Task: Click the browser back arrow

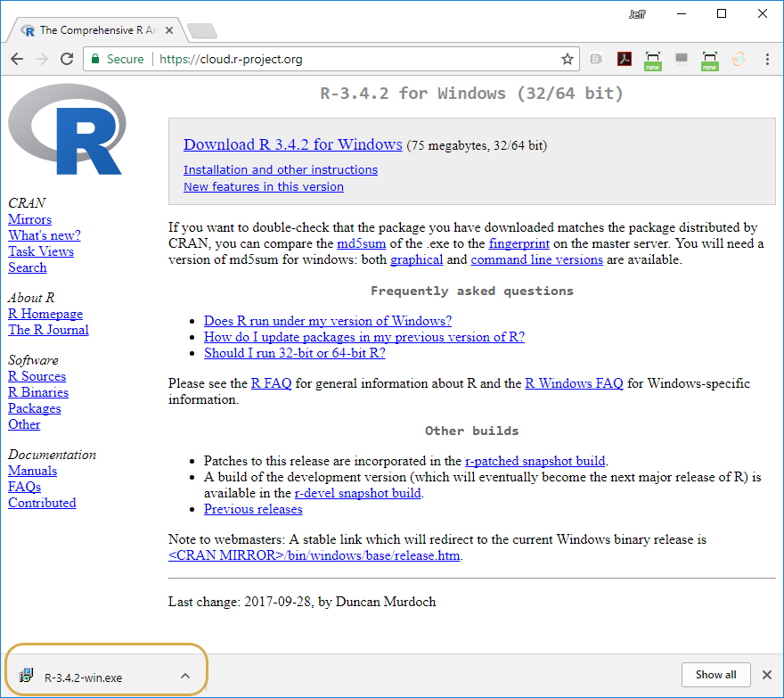Action: [17, 59]
